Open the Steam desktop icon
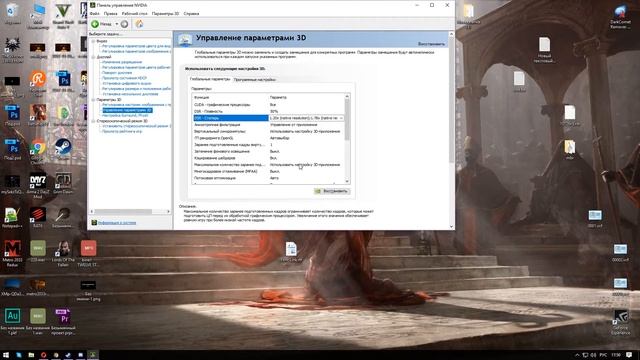This screenshot has height=360, width=640. 63,150
